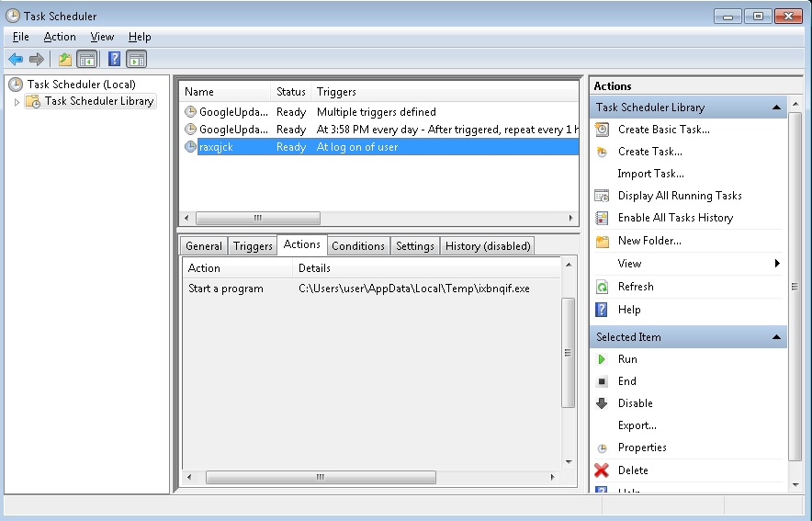Click the Actions pane scroll down arrow
This screenshot has width=812, height=521.
point(796,485)
